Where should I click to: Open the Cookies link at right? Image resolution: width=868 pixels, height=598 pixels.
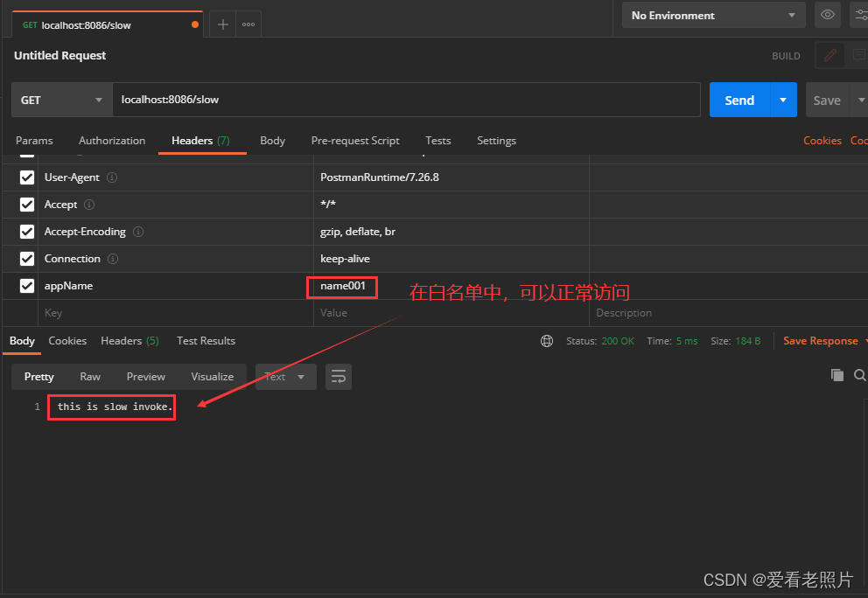point(822,141)
